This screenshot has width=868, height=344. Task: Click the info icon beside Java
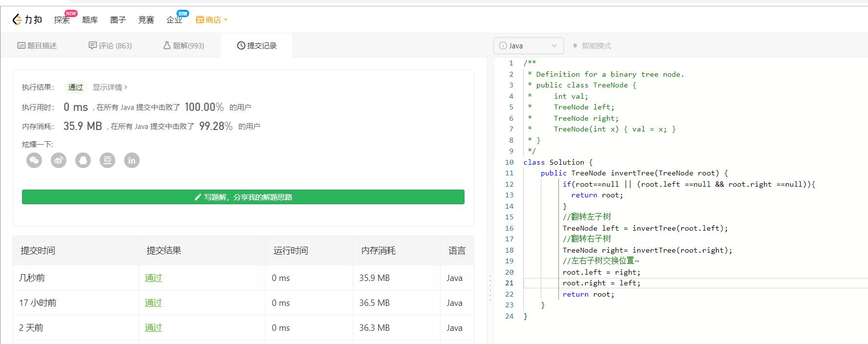tap(503, 45)
